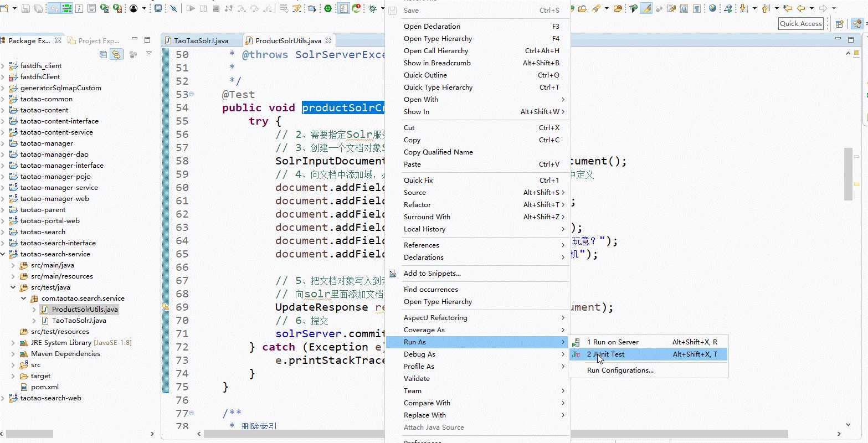The image size is (868, 443).
Task: Toggle code folding at line 77
Action: [192, 413]
